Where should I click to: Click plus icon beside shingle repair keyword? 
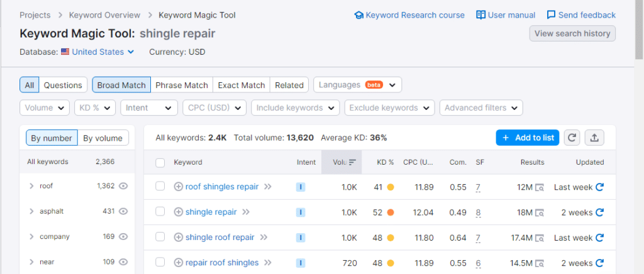(x=178, y=212)
